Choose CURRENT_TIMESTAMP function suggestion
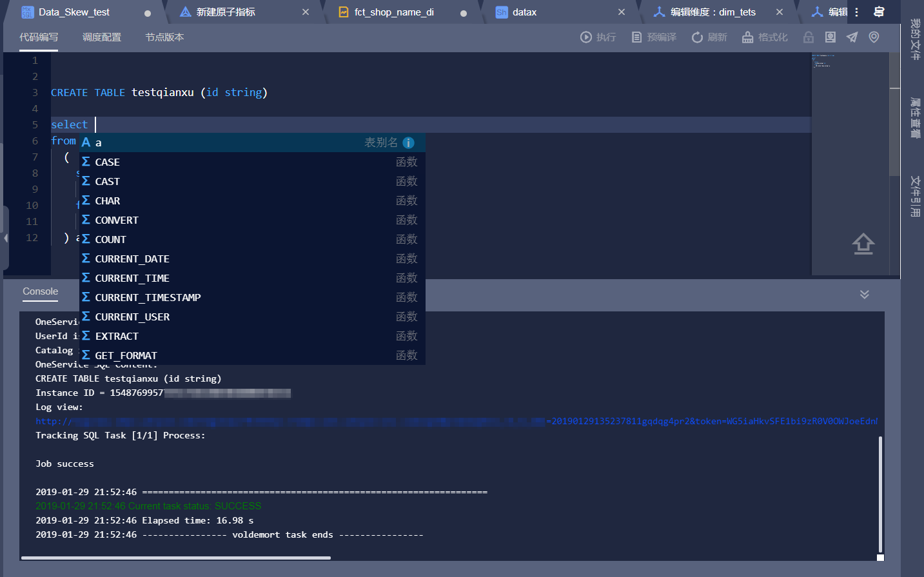The width and height of the screenshot is (924, 577). click(252, 297)
